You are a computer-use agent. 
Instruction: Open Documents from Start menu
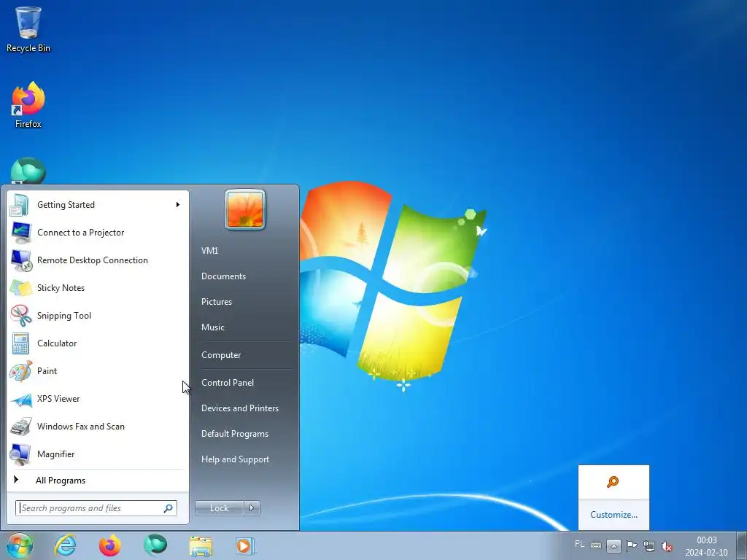(x=223, y=276)
